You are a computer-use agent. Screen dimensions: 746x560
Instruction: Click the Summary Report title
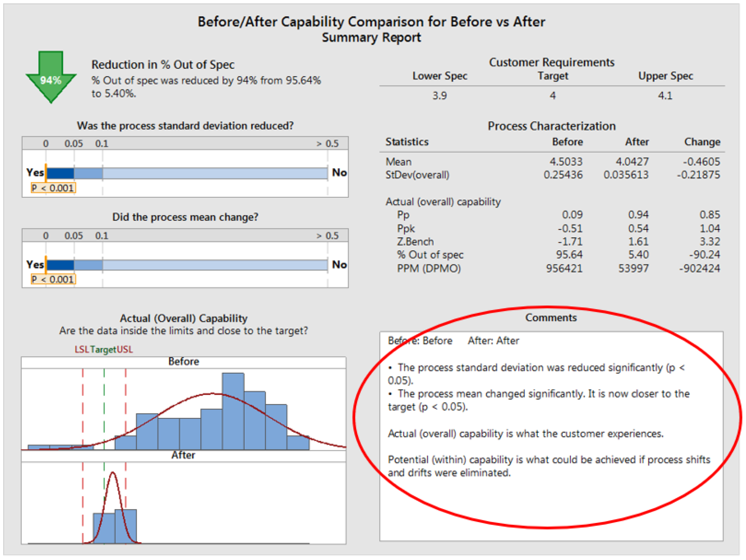(x=371, y=37)
